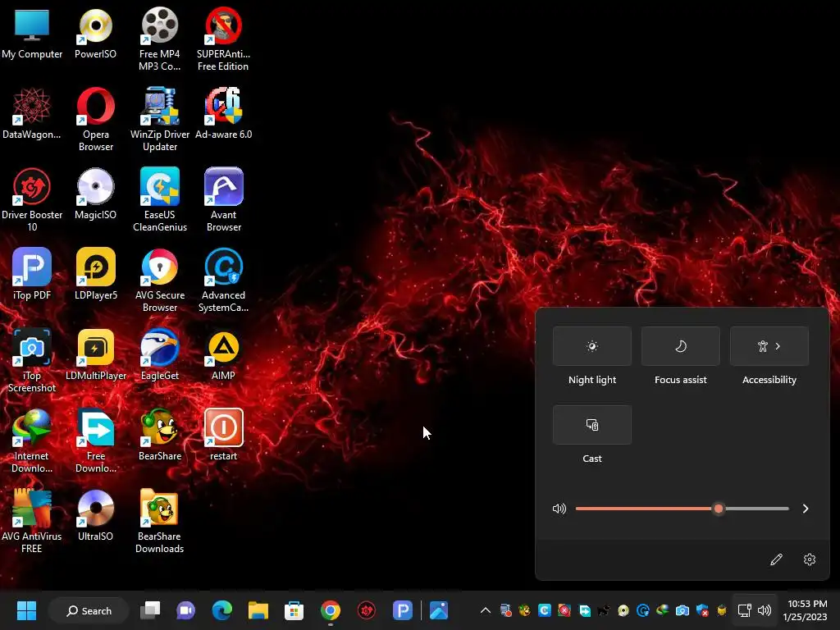Select AVG Secure Browser shortcut

160,280
